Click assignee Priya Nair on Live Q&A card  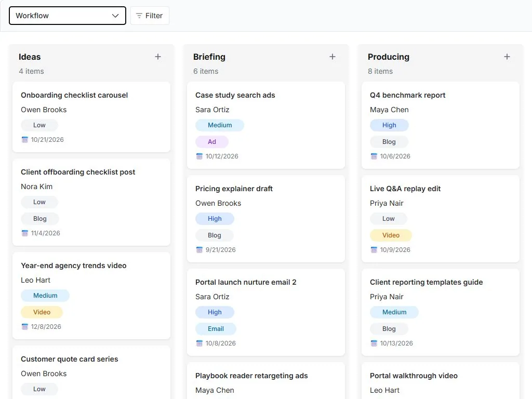(387, 203)
